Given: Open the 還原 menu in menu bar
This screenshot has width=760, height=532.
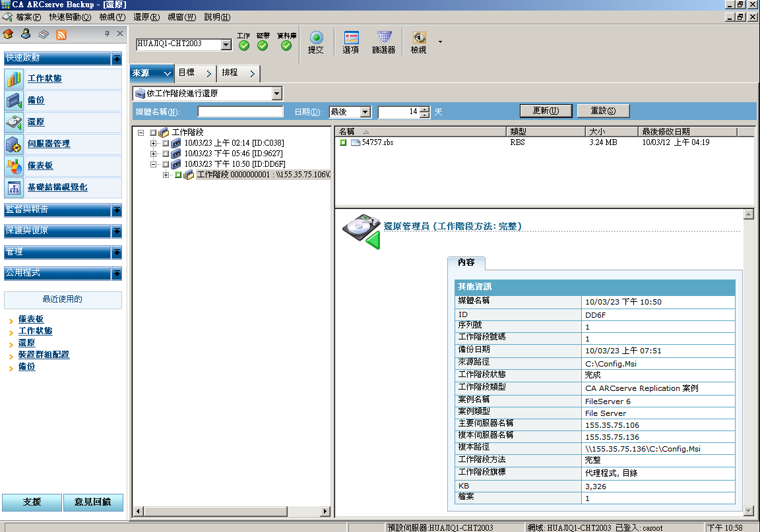Looking at the screenshot, I should [146, 16].
